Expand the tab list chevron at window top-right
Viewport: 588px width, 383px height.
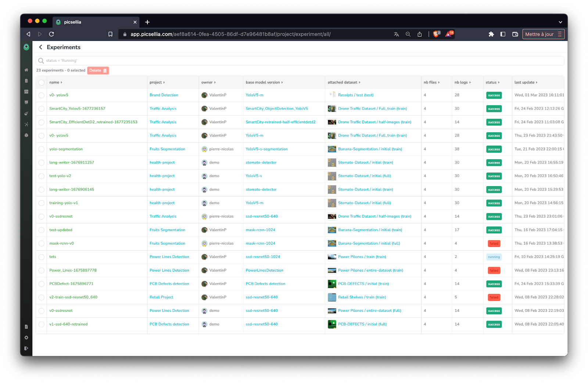click(560, 22)
